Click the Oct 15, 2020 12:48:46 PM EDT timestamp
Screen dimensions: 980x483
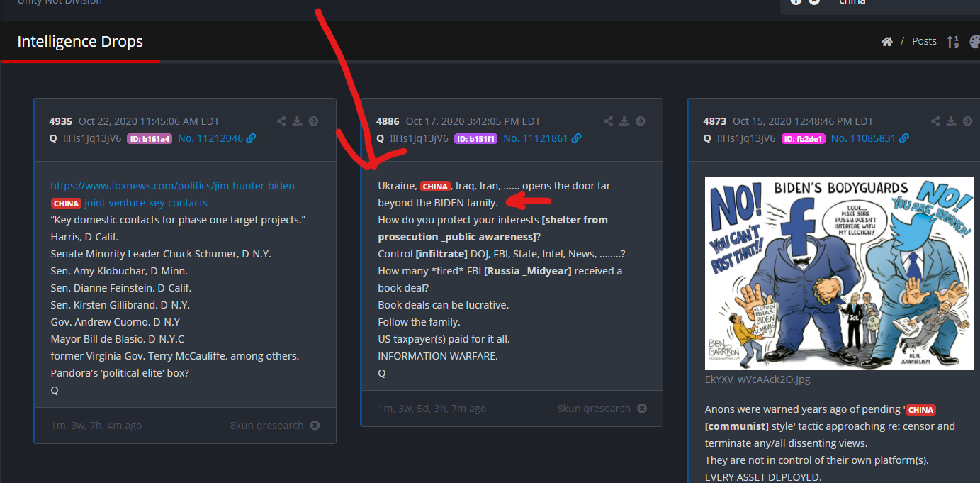804,121
